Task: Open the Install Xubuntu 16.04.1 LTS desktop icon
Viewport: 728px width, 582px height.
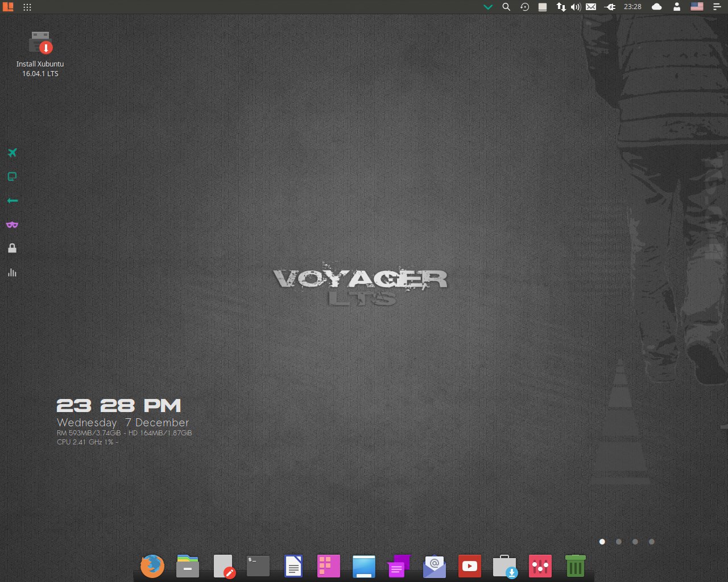Action: point(40,54)
